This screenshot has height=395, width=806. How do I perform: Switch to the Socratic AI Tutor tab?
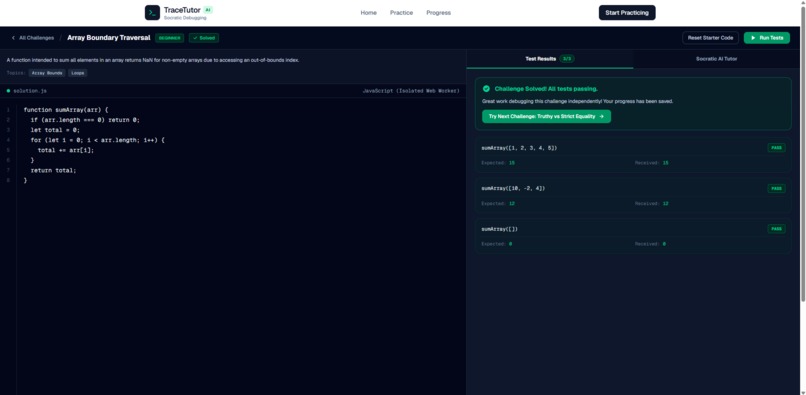coord(717,59)
